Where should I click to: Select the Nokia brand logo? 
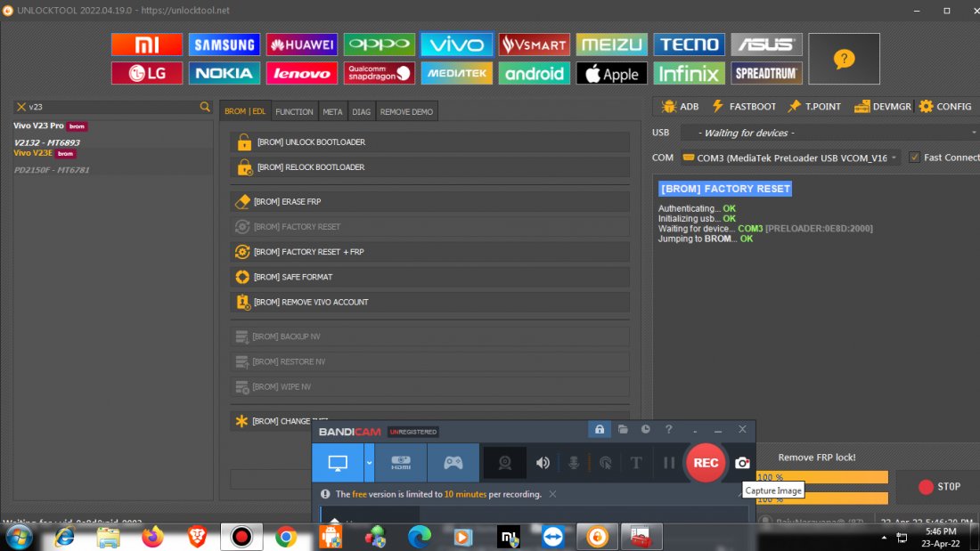tap(225, 73)
